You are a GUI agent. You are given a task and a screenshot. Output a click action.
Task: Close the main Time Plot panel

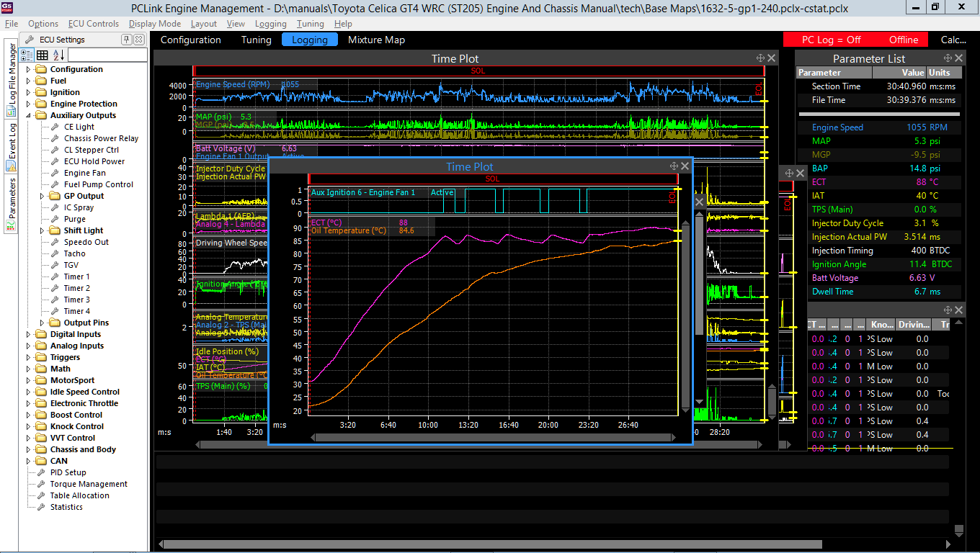[772, 58]
